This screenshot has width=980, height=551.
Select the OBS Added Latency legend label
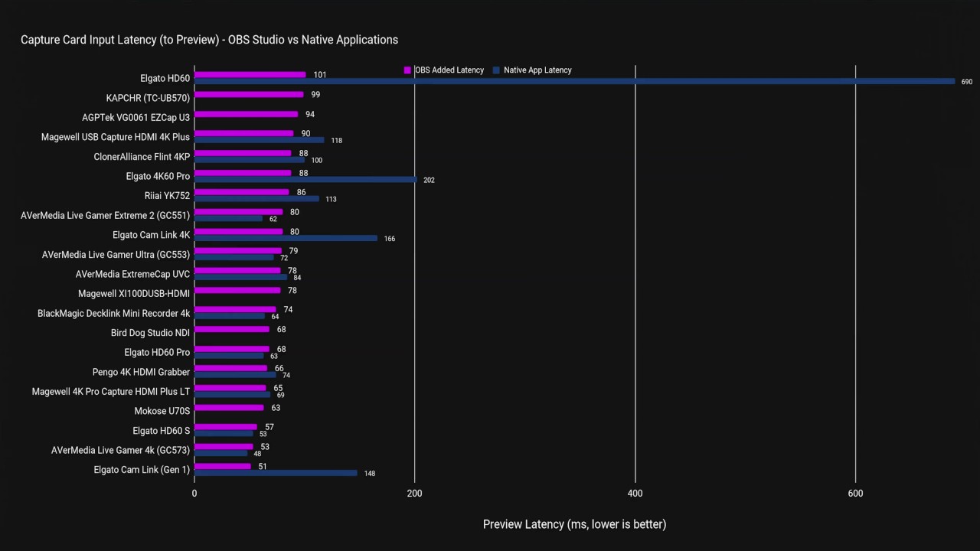pyautogui.click(x=449, y=70)
